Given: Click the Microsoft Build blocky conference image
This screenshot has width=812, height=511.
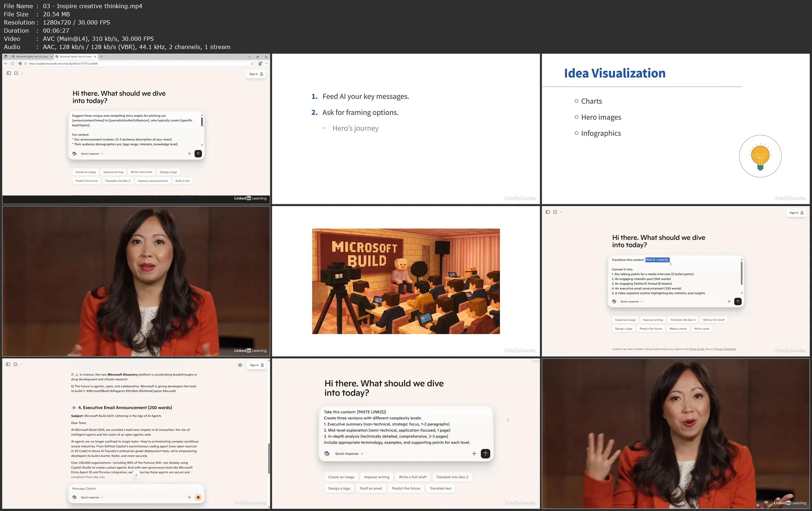Looking at the screenshot, I should point(406,281).
